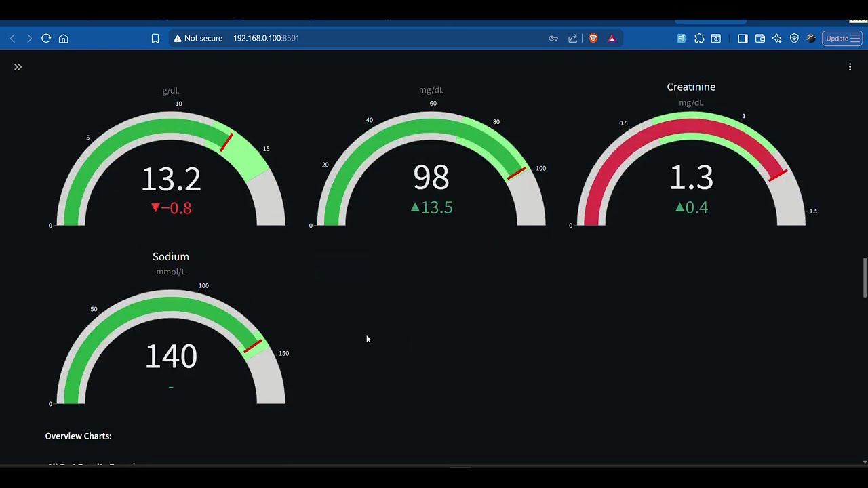The width and height of the screenshot is (868, 488).
Task: Click the 0.4 Creatinine delta
Action: point(691,207)
